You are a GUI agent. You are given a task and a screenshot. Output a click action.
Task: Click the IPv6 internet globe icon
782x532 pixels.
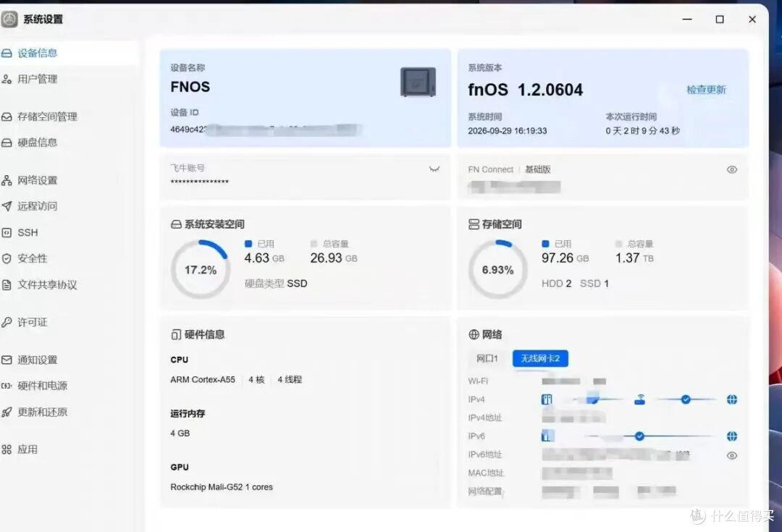pos(731,436)
